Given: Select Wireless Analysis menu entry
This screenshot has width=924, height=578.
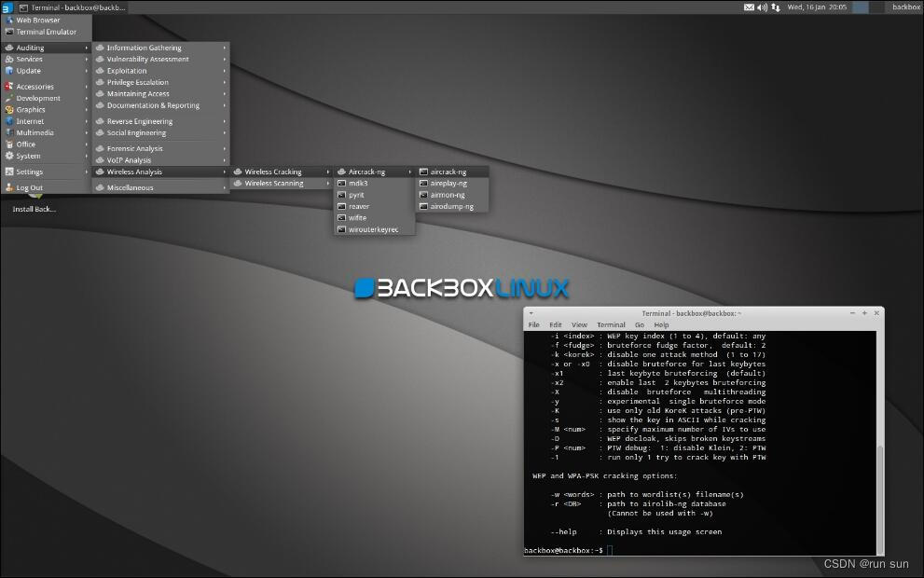Looking at the screenshot, I should pyautogui.click(x=161, y=172).
